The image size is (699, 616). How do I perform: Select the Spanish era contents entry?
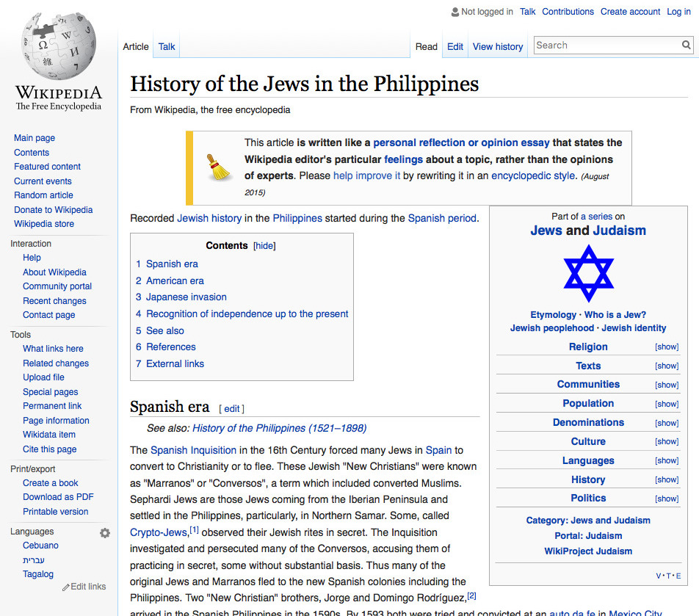click(173, 264)
